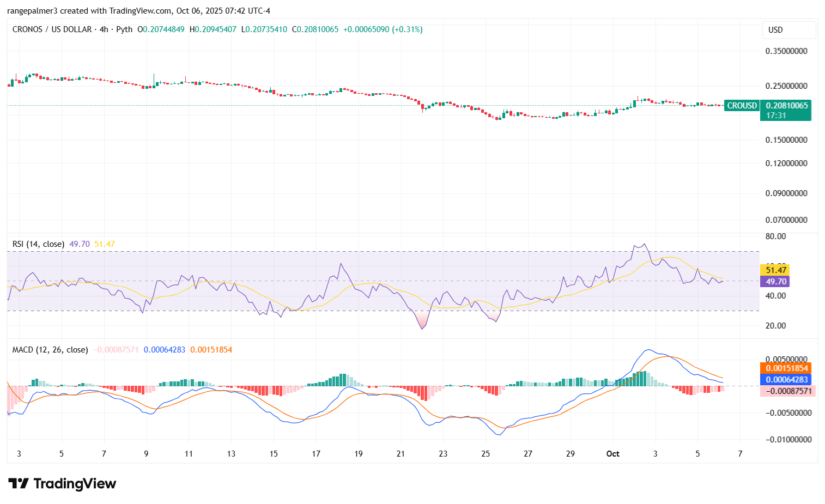Select the 4h interval label

104,29
